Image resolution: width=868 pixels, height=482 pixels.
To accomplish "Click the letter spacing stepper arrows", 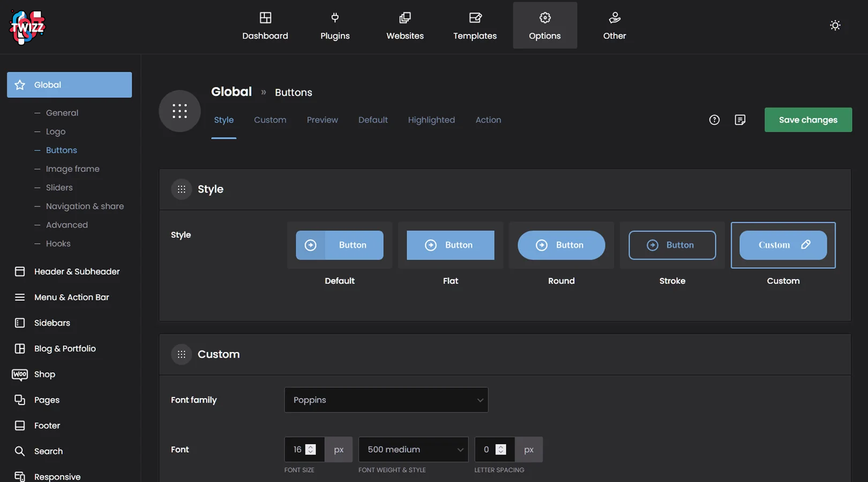I will pos(501,449).
